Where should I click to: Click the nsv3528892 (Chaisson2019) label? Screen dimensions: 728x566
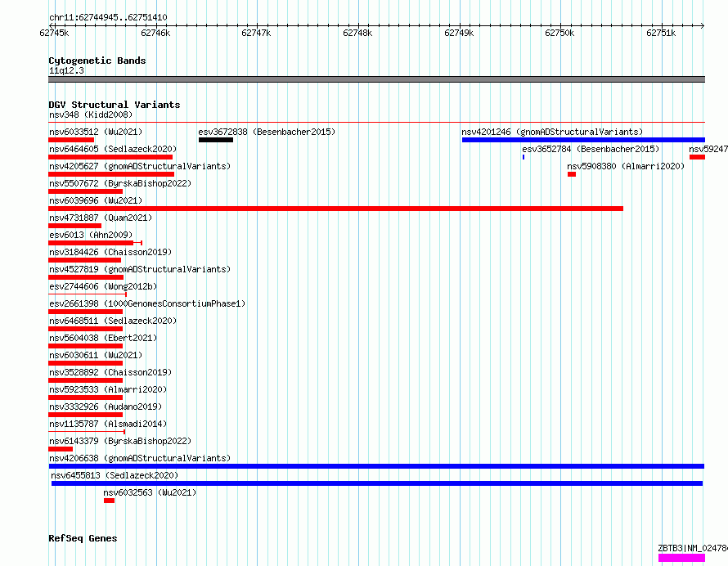(110, 372)
